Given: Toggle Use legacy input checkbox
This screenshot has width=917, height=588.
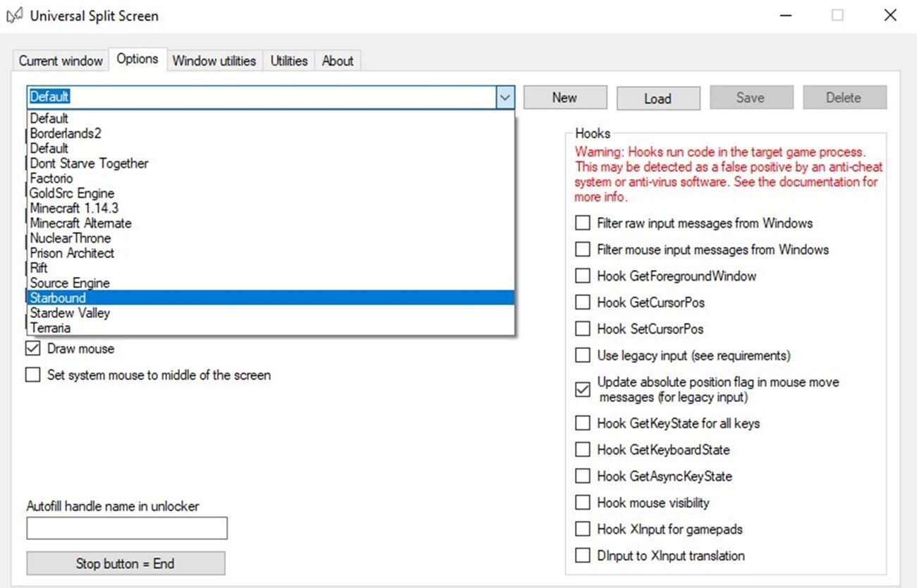Looking at the screenshot, I should coord(583,355).
